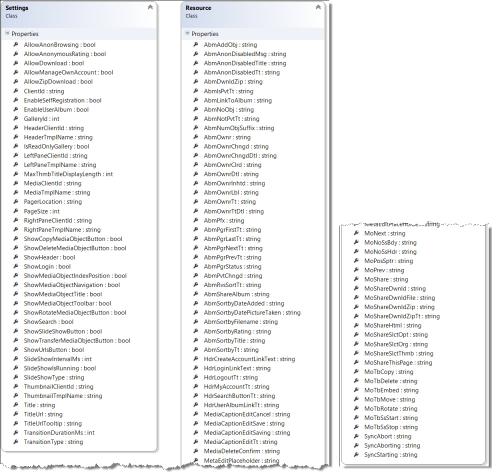Click wrench icon beside GalleryId property
500x472 pixels.
tap(16, 118)
